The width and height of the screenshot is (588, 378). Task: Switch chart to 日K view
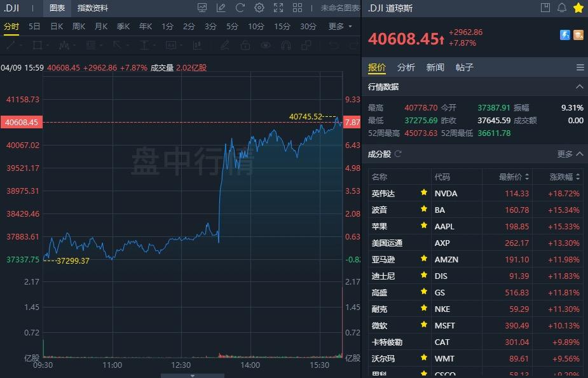(57, 26)
